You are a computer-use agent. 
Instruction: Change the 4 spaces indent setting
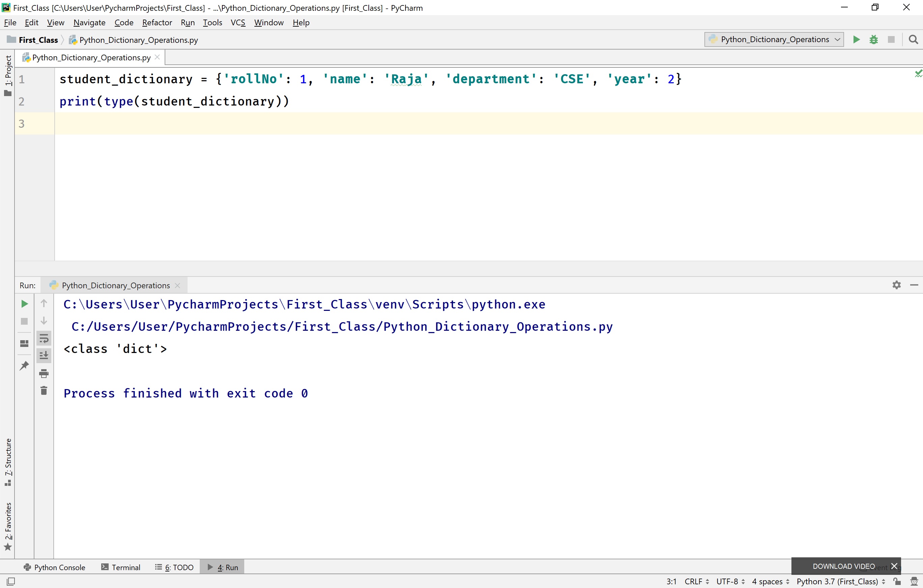coord(771,582)
